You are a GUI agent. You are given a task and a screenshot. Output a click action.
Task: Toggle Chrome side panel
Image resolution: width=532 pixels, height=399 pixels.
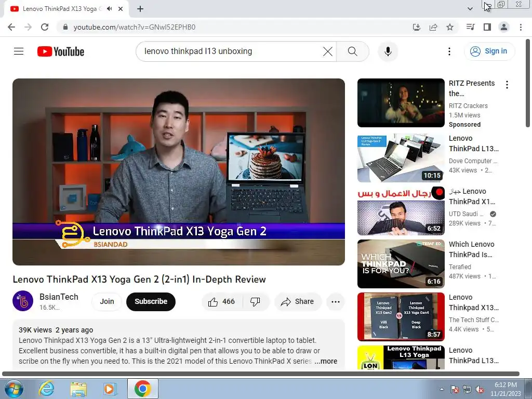coord(487,27)
